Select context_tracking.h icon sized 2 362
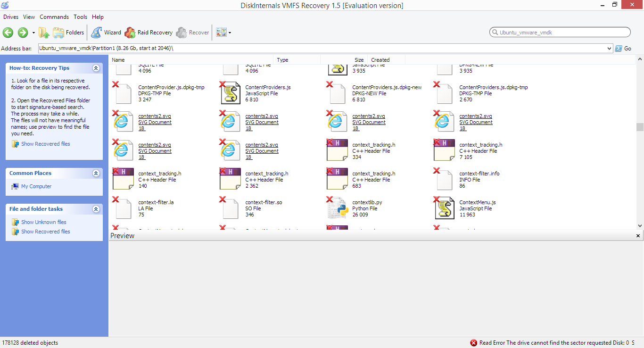The height and width of the screenshot is (348, 644). [x=231, y=179]
